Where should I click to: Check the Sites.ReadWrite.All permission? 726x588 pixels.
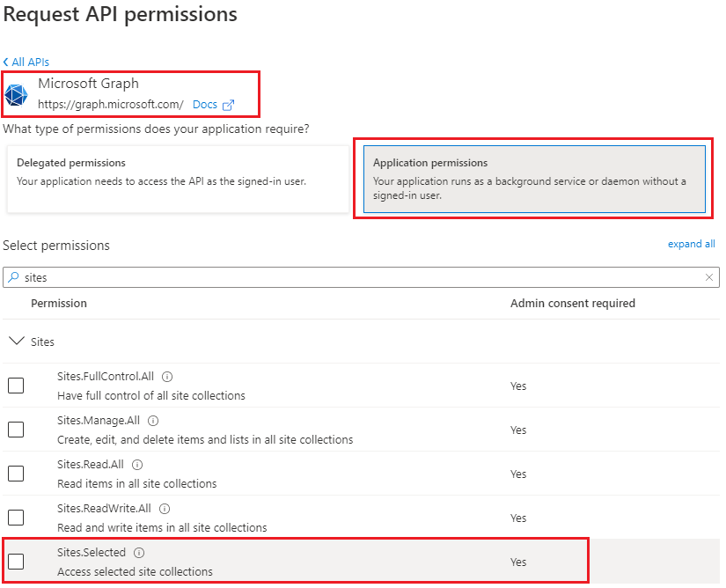(16, 518)
